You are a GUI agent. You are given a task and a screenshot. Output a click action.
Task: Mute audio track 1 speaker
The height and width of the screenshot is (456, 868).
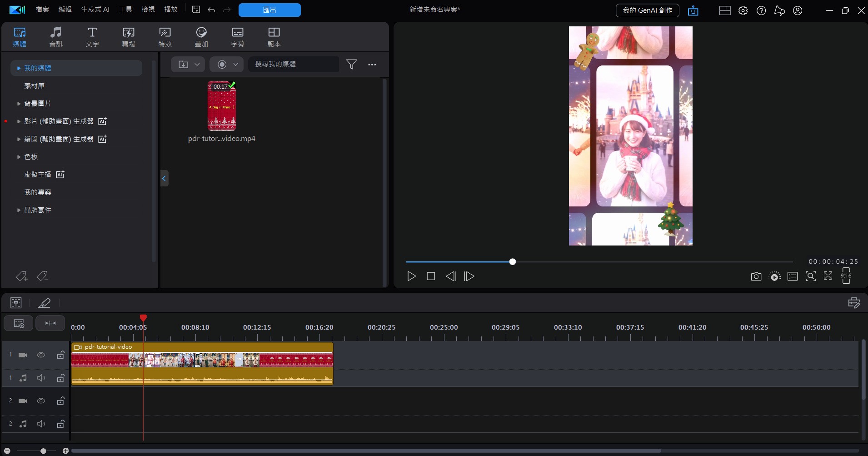(41, 378)
